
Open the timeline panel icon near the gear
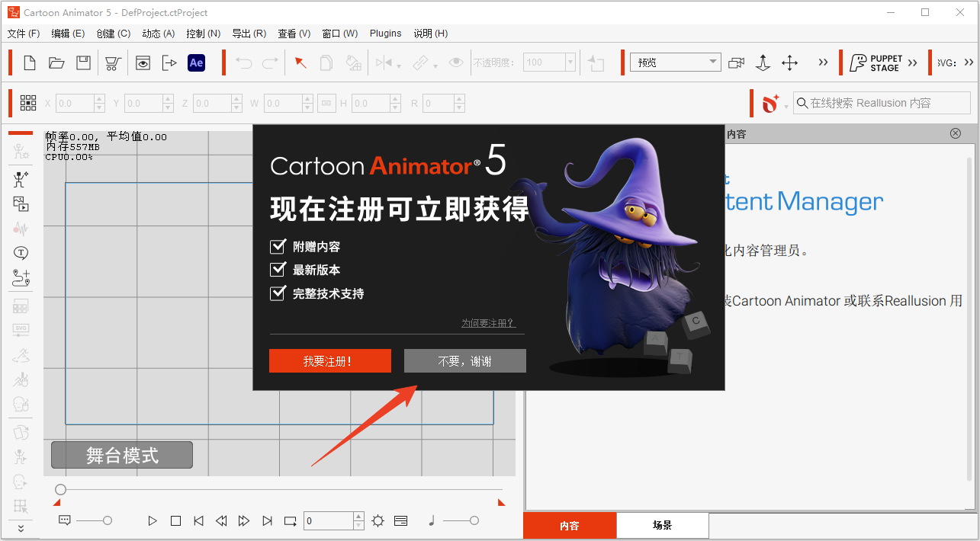click(401, 521)
